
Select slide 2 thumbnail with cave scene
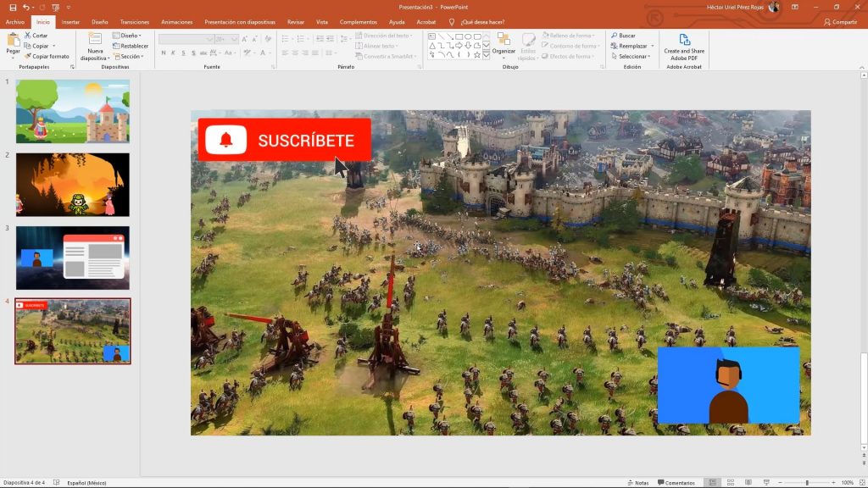point(73,185)
